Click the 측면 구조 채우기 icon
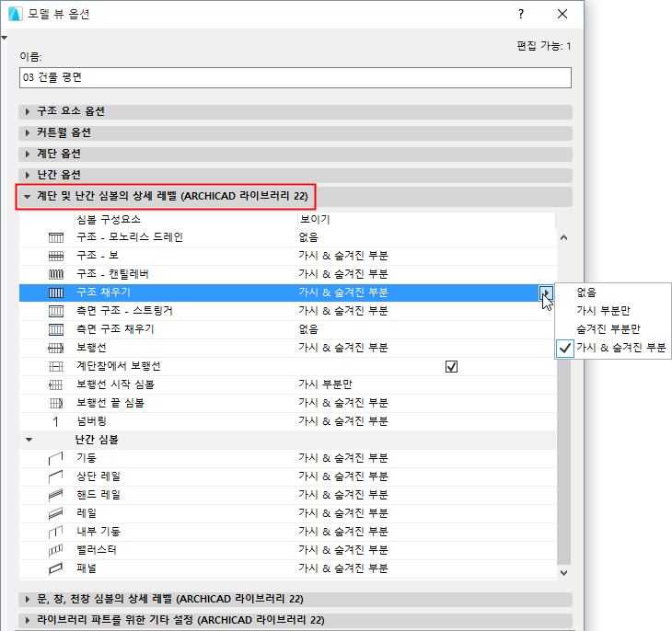672x631 pixels. 56,329
